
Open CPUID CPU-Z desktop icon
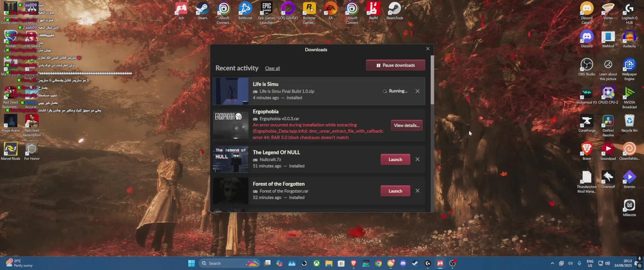tap(608, 95)
